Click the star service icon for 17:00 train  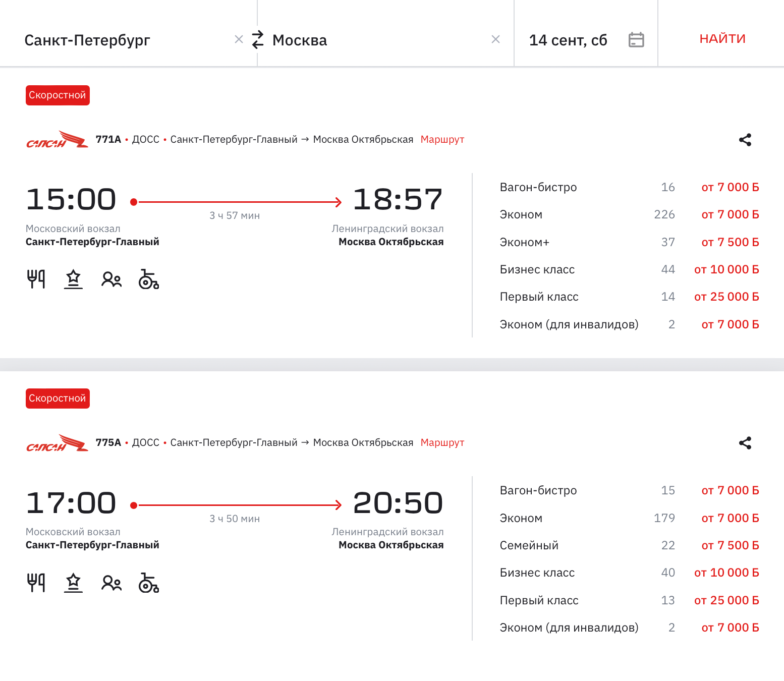click(x=73, y=583)
